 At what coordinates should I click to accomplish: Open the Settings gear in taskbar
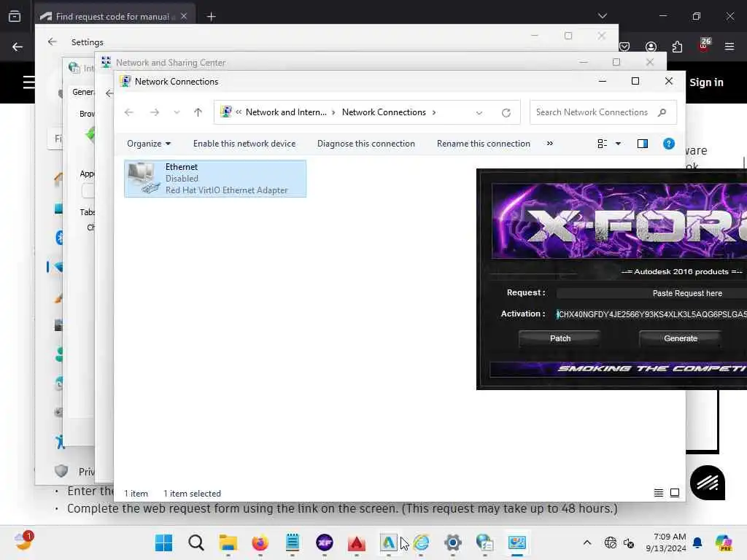[452, 542]
